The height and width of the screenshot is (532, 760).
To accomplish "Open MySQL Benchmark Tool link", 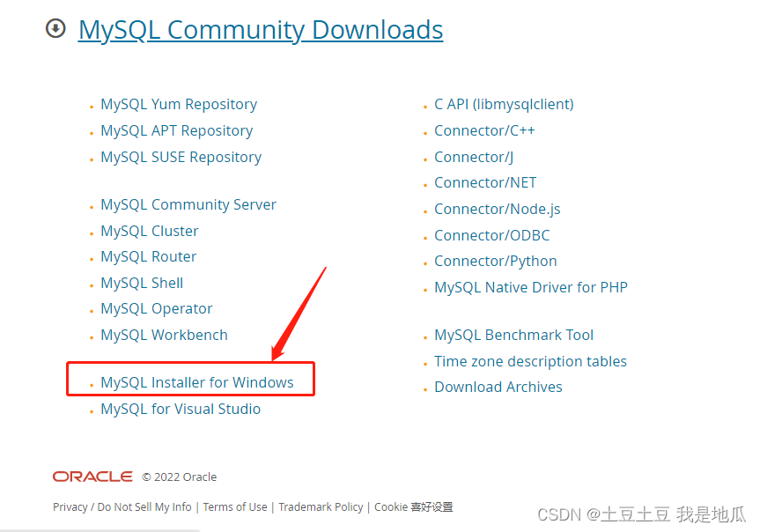I will click(513, 335).
